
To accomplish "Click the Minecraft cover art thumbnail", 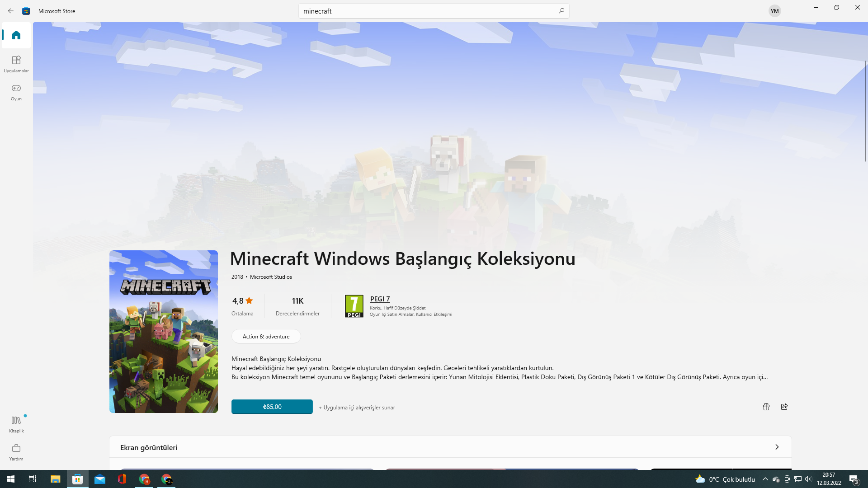I will (163, 331).
